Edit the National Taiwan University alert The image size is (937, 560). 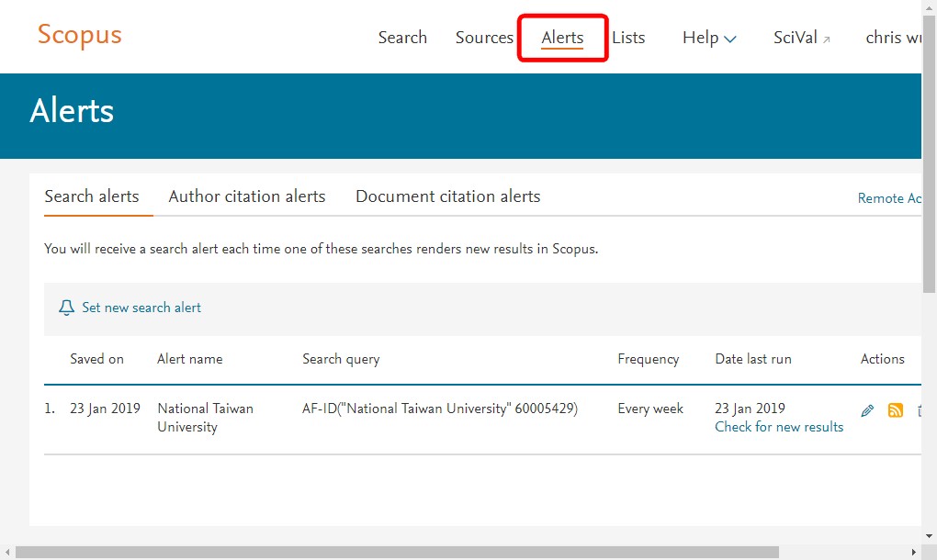[x=867, y=410]
